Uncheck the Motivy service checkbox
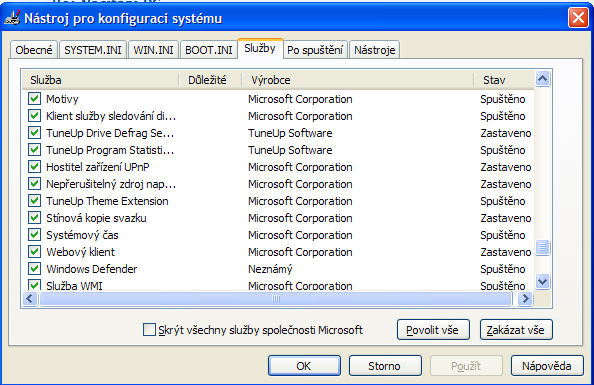The image size is (594, 385). click(34, 99)
